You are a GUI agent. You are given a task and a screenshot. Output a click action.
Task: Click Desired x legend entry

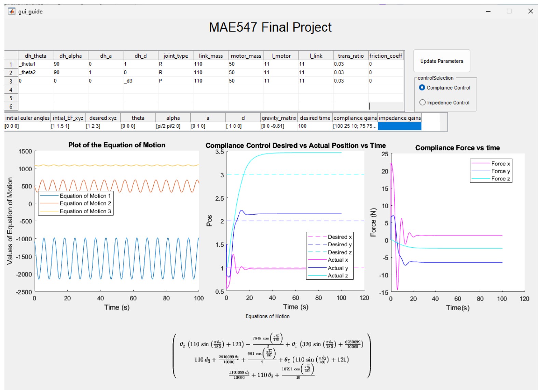pyautogui.click(x=330, y=237)
